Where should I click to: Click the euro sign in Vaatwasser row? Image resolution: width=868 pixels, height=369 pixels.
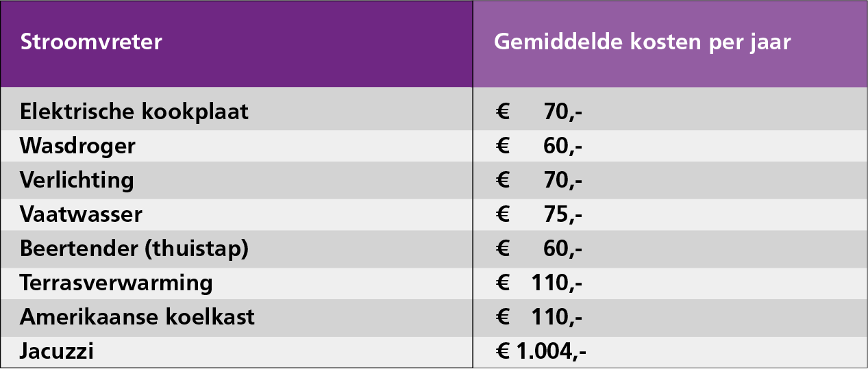(503, 214)
